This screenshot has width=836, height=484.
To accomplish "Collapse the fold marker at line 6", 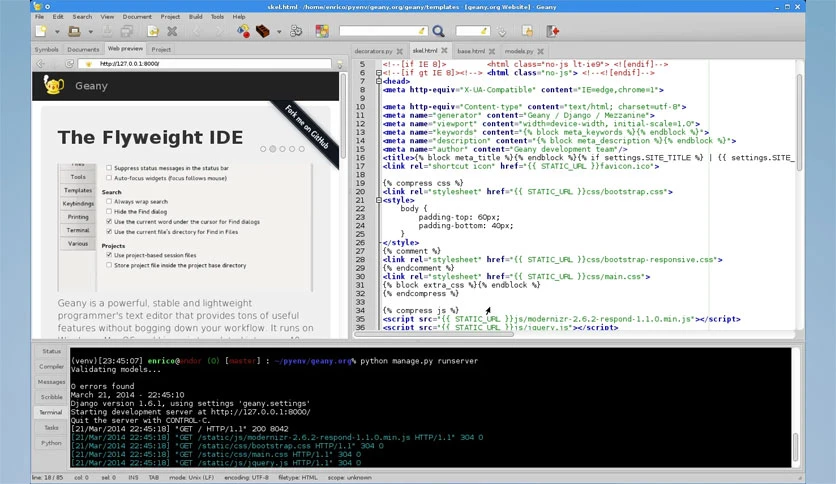I will click(x=379, y=73).
